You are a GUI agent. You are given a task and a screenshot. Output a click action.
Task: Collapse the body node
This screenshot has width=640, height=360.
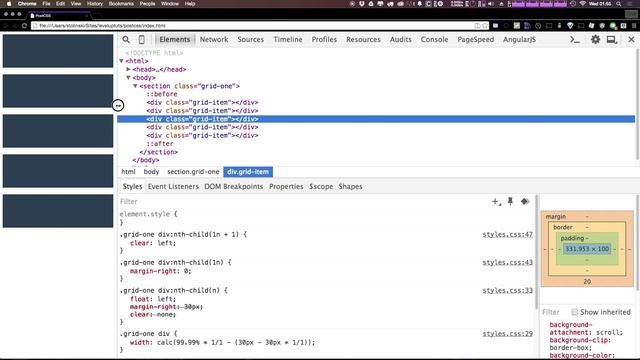(x=128, y=78)
